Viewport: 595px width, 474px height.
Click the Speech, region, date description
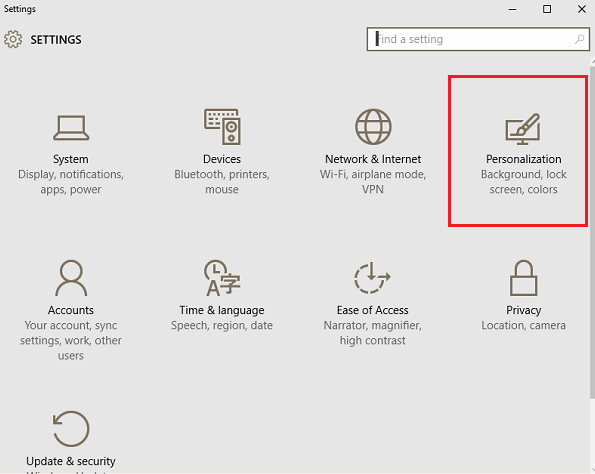click(222, 325)
